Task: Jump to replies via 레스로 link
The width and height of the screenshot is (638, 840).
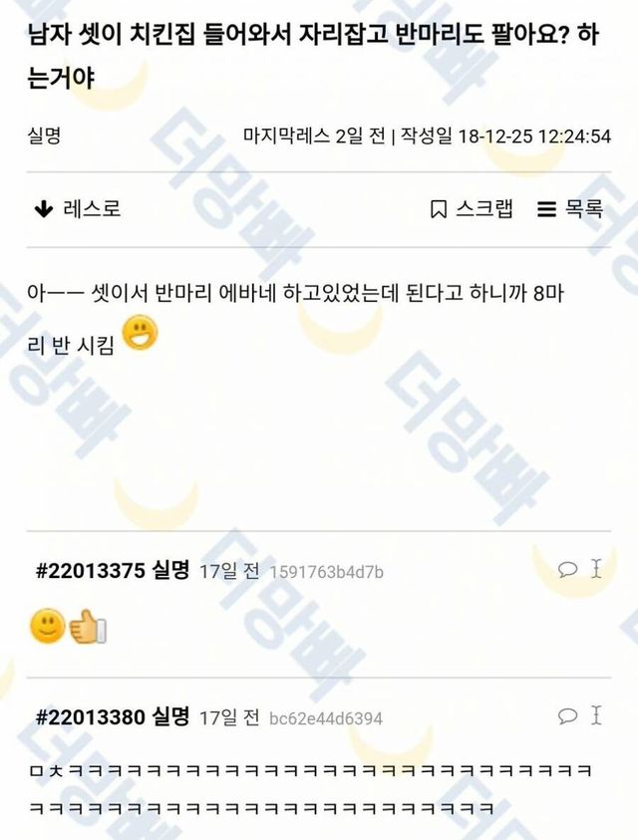Action: tap(77, 209)
